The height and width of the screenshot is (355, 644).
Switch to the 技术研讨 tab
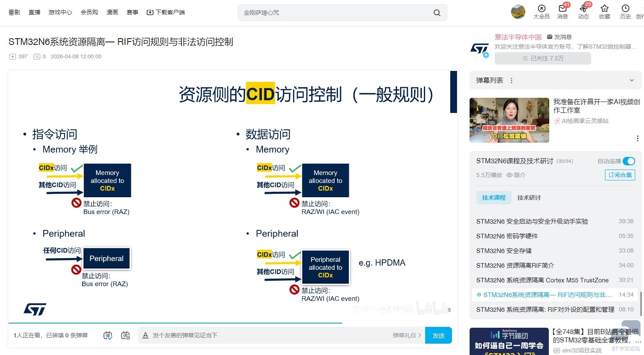coord(529,198)
